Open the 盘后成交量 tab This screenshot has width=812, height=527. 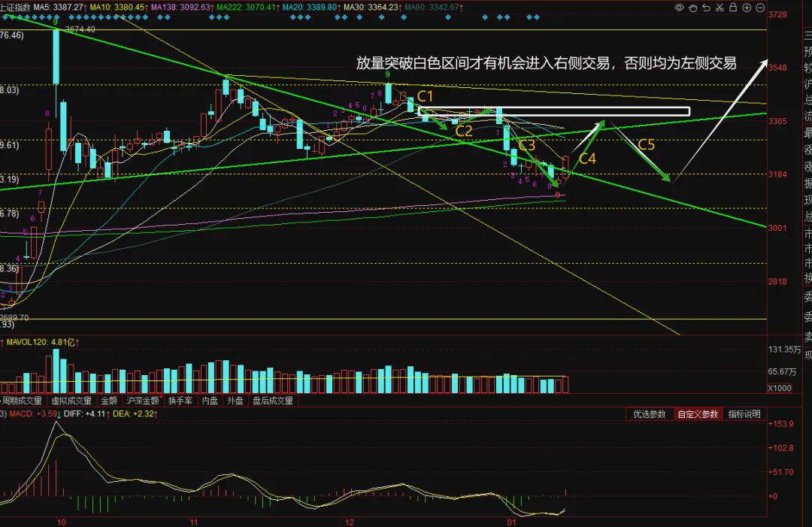[273, 401]
